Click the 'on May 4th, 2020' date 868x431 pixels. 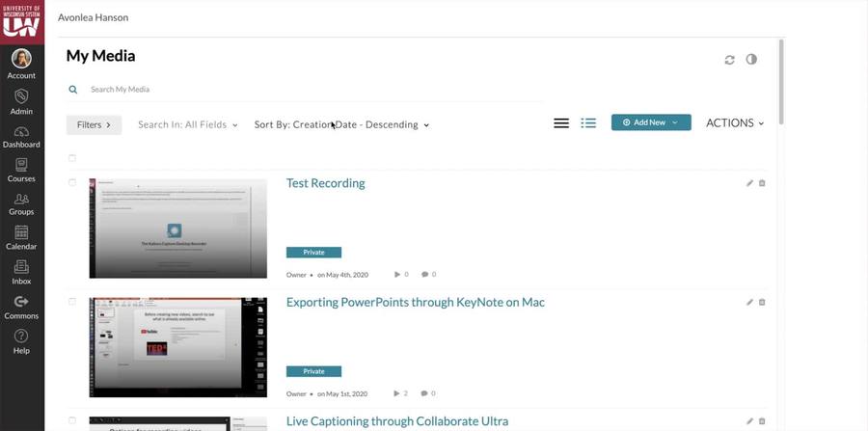point(342,275)
